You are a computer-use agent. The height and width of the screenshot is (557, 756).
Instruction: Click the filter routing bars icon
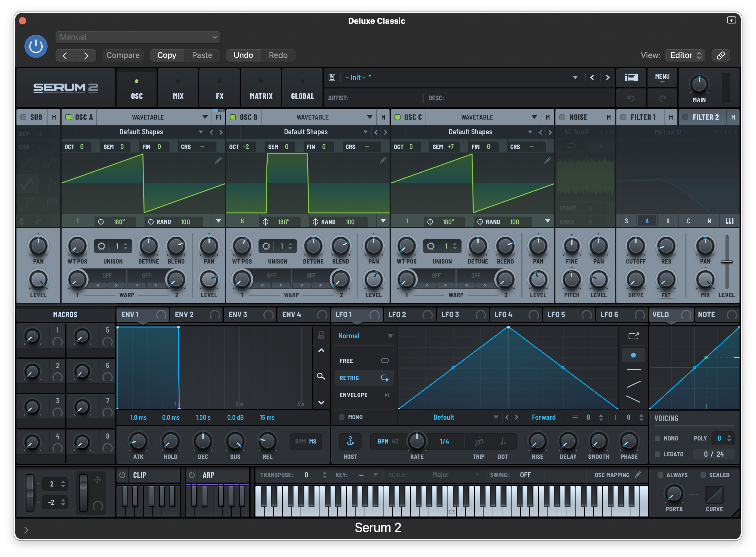pyautogui.click(x=729, y=221)
